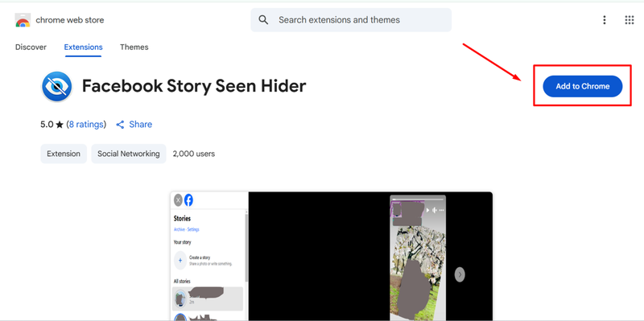
Task: Open the 8 ratings link
Action: click(x=87, y=125)
